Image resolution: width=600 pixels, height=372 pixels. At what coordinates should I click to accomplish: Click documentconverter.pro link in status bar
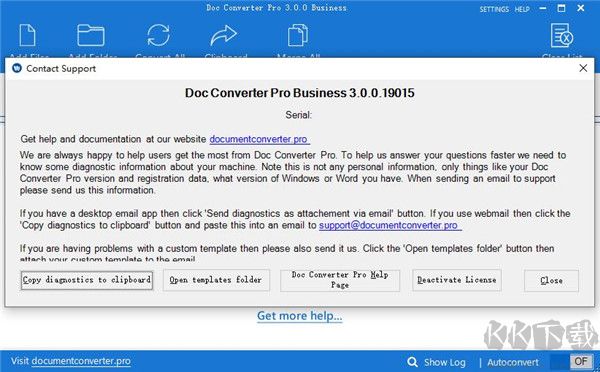pyautogui.click(x=81, y=361)
